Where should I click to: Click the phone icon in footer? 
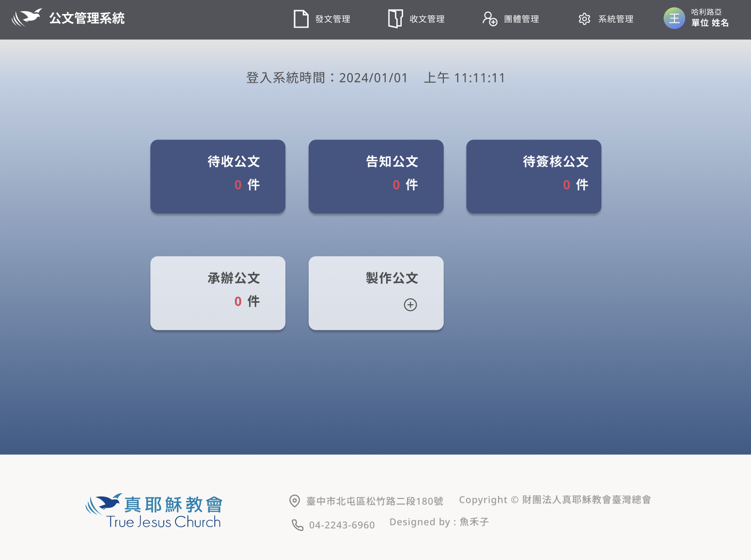297,525
